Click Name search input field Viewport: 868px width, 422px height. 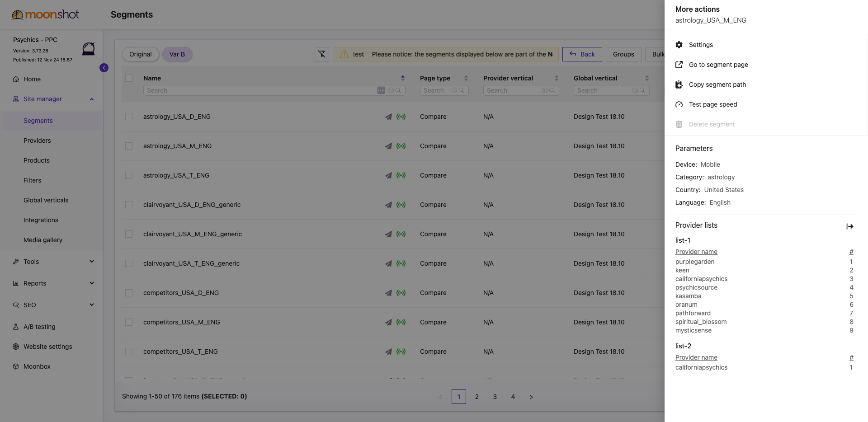[x=274, y=90]
